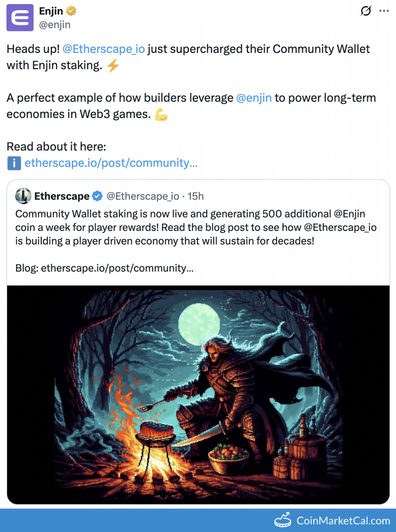Open the Grok slashed-circle icon
Image resolution: width=396 pixels, height=532 pixels.
pos(365,11)
